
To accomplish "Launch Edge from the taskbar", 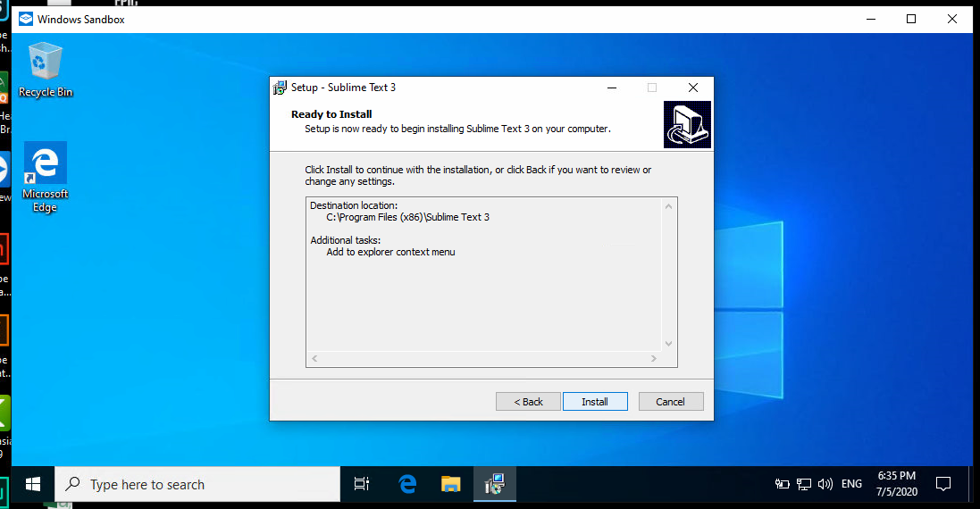I will [407, 484].
